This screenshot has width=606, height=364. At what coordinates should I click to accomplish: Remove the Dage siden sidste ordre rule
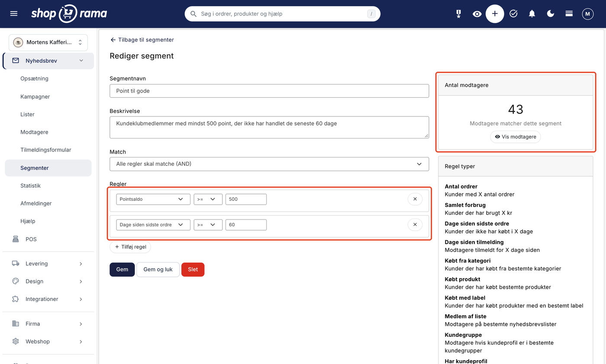tap(415, 225)
